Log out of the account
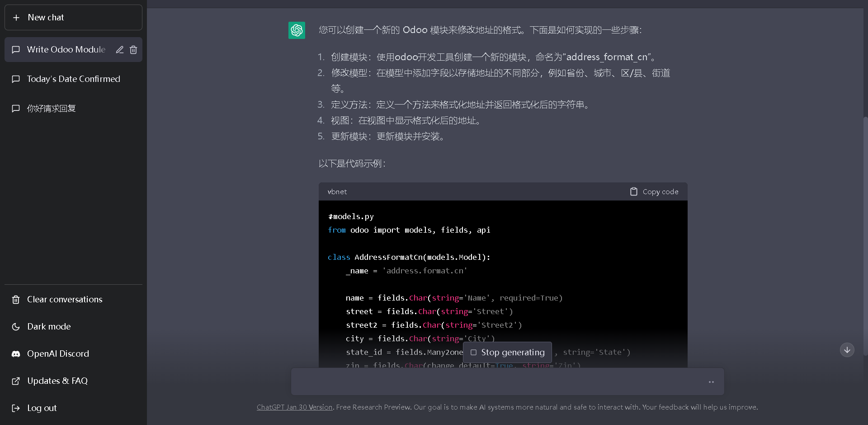Viewport: 868px width, 425px height. [73, 408]
